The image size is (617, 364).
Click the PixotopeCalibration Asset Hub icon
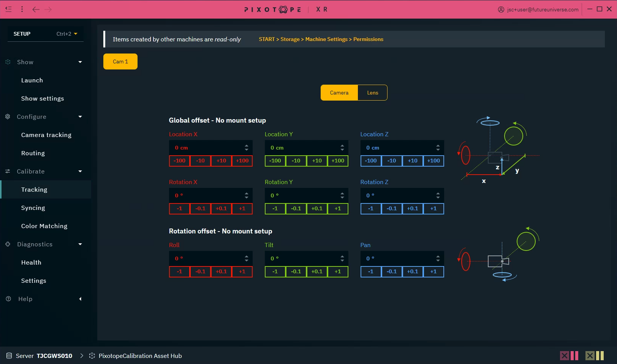point(92,356)
